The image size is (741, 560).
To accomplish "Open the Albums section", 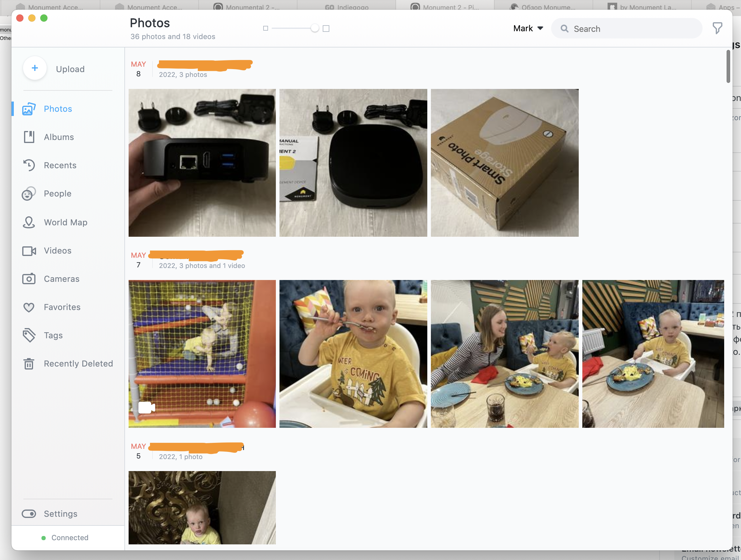I will click(x=59, y=136).
